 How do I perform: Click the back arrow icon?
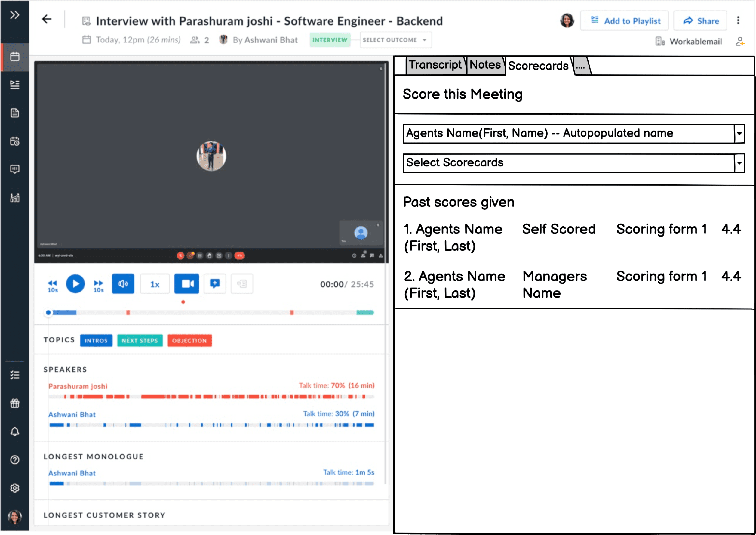click(47, 20)
